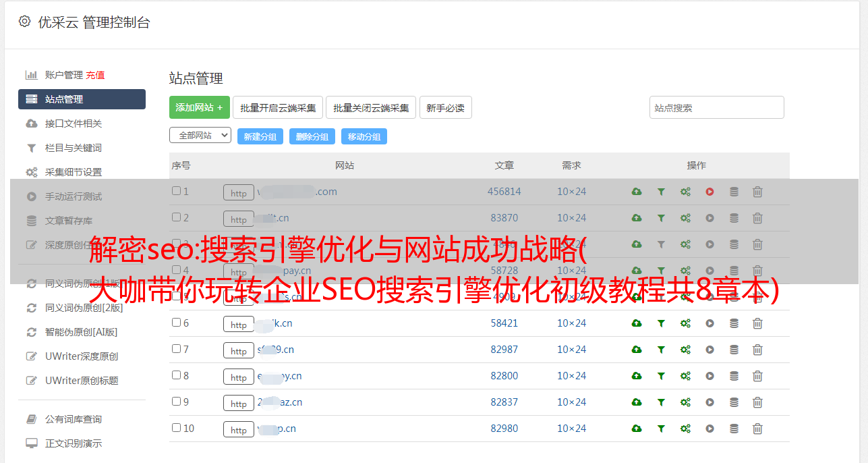Click the play icon in row 2

pos(710,218)
